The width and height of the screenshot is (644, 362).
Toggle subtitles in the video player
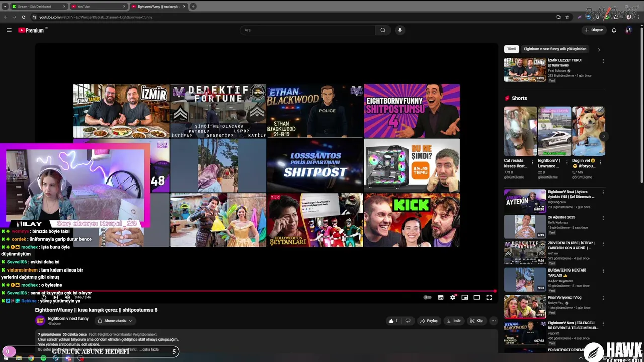coord(440,297)
